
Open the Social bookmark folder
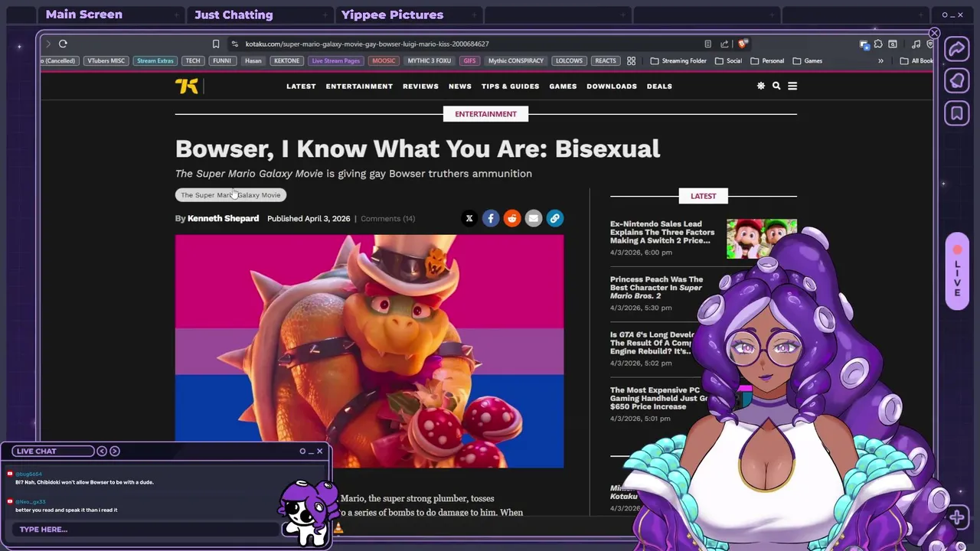click(x=728, y=61)
